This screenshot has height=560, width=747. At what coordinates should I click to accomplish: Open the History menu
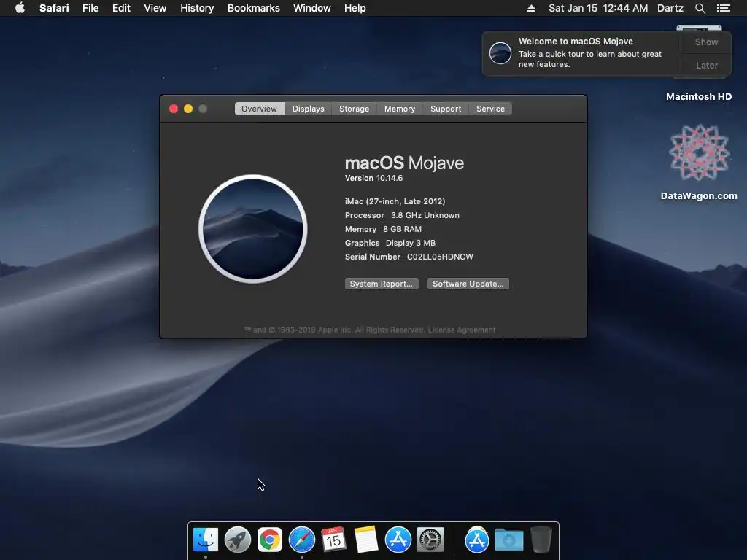(197, 8)
